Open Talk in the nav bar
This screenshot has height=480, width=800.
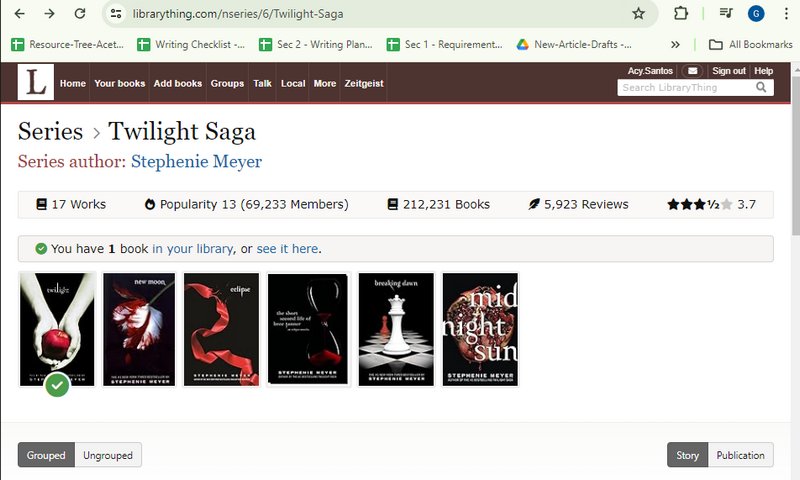click(262, 83)
